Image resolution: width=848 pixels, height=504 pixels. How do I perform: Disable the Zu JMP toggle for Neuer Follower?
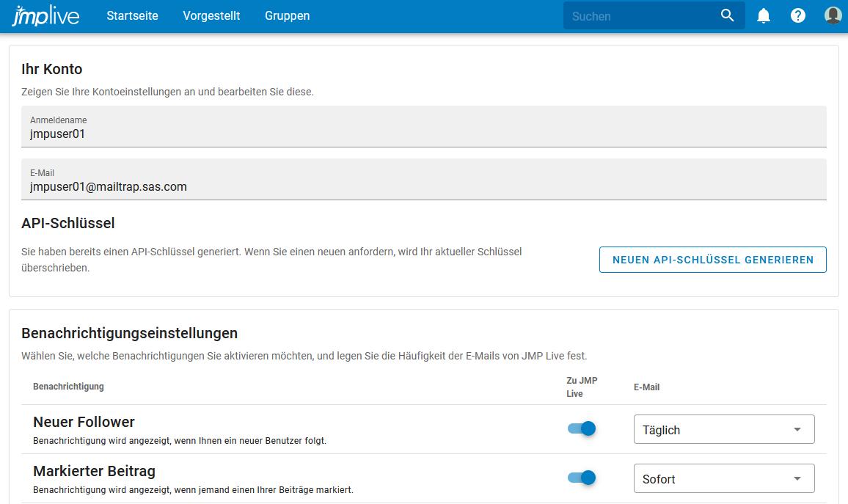(x=581, y=428)
